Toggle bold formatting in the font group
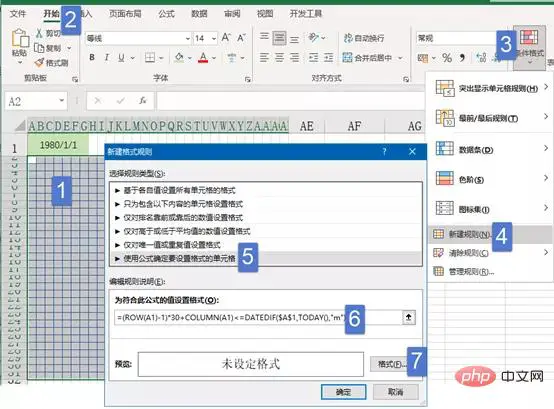The width and height of the screenshot is (554, 409). tap(92, 57)
